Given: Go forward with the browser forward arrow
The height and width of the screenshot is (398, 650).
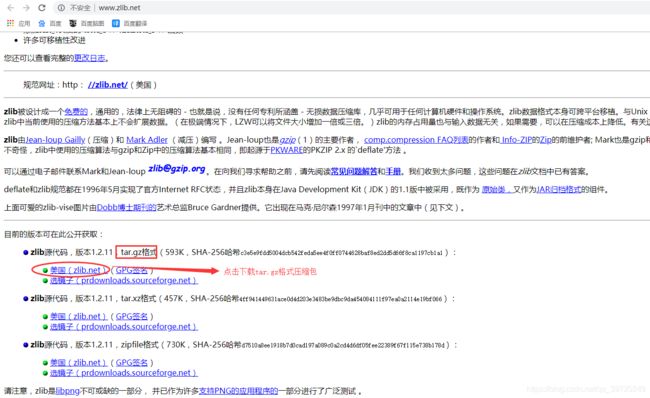Looking at the screenshot, I should (x=26, y=7).
